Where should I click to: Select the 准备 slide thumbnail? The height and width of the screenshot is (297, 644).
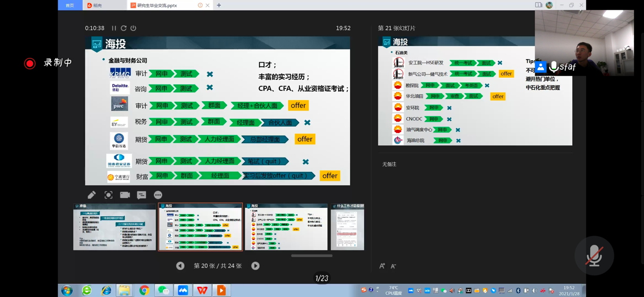coord(115,227)
